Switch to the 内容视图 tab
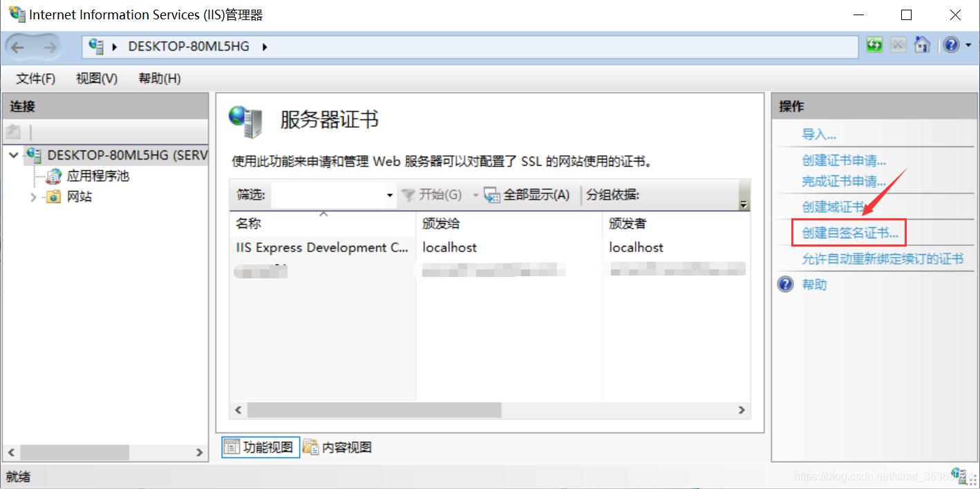This screenshot has width=980, height=489. tap(340, 446)
